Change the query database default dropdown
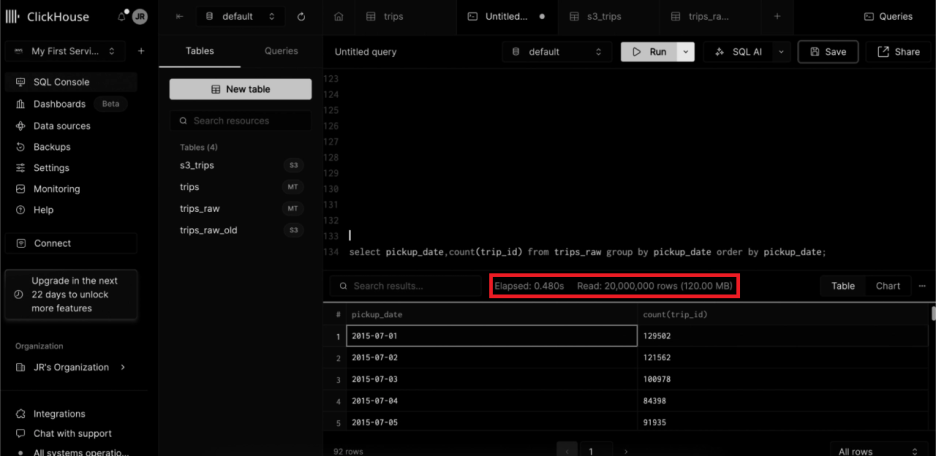Screen dimensions: 936x456 tap(557, 52)
